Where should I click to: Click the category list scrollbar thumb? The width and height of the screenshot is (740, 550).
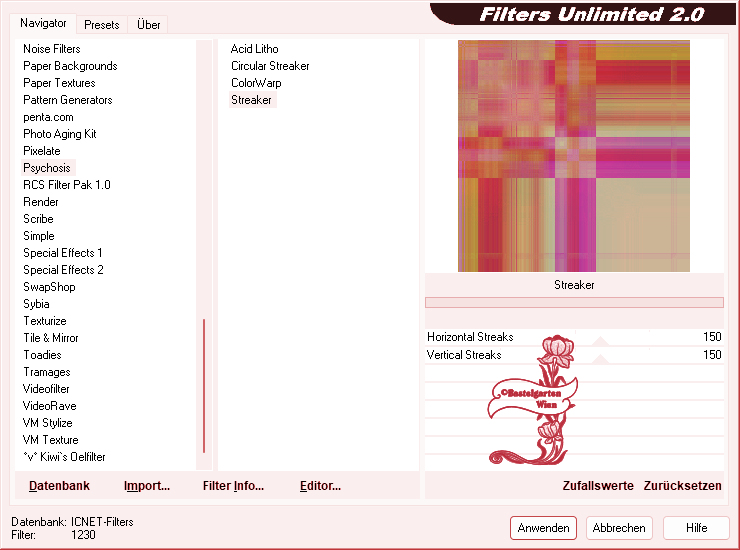click(x=204, y=386)
